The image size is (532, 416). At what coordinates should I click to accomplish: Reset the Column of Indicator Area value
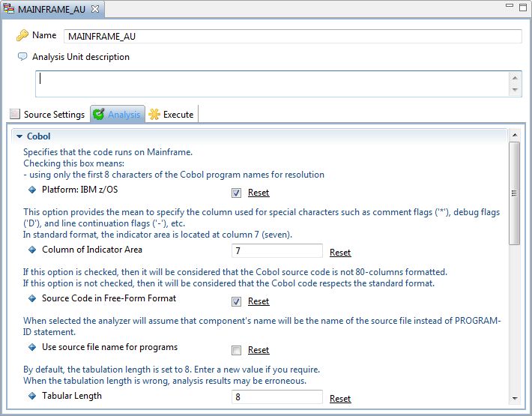click(x=340, y=253)
